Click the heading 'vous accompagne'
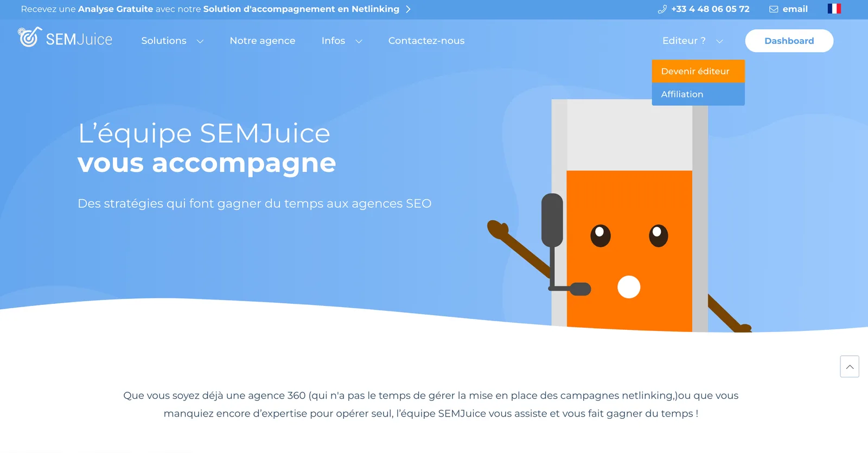Viewport: 868px width, 453px height. click(207, 163)
